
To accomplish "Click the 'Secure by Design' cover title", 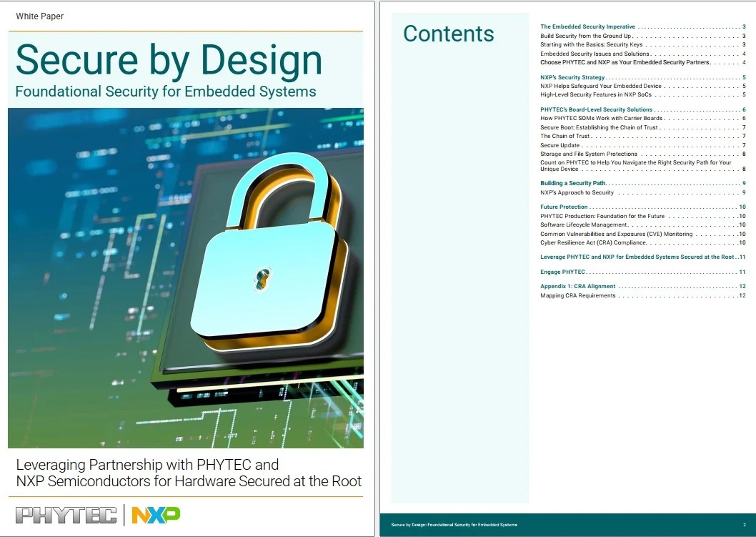I will pyautogui.click(x=169, y=60).
